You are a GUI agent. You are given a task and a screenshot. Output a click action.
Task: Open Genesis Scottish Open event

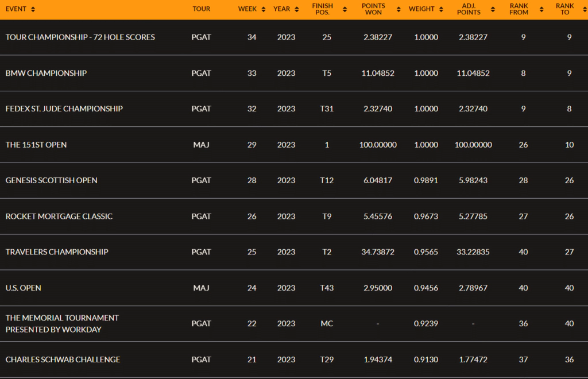(51, 180)
